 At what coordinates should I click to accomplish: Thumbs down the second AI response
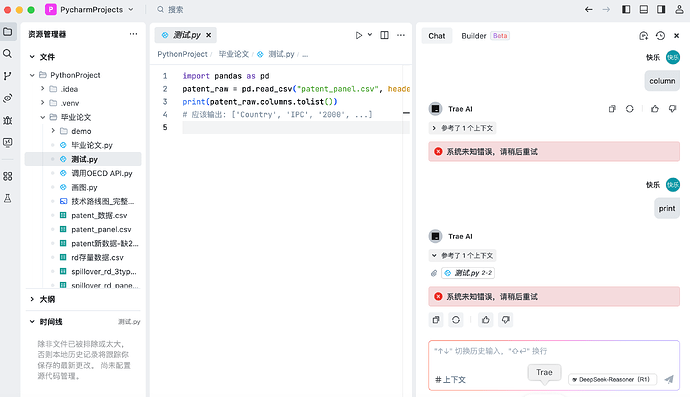(506, 320)
